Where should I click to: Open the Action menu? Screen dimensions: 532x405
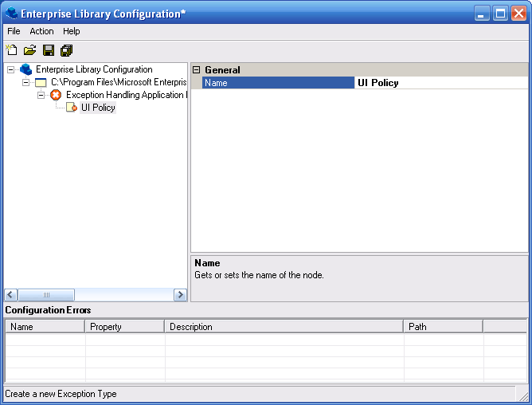pyautogui.click(x=41, y=31)
